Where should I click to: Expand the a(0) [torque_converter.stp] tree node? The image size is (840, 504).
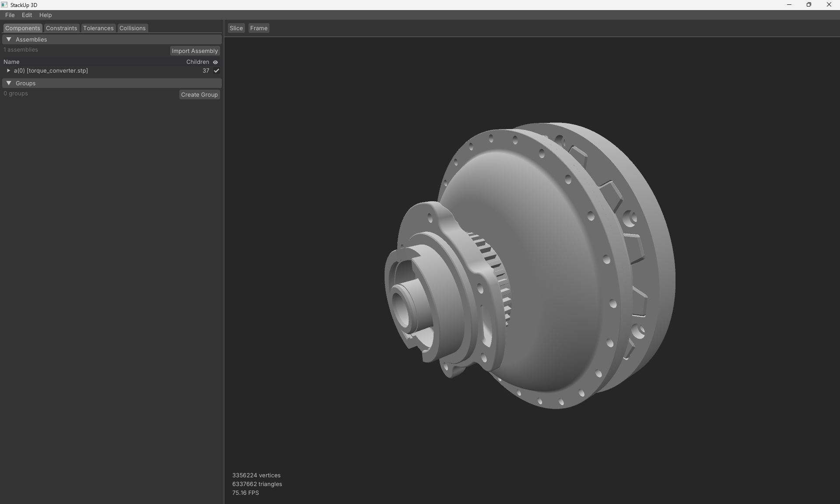click(8, 70)
